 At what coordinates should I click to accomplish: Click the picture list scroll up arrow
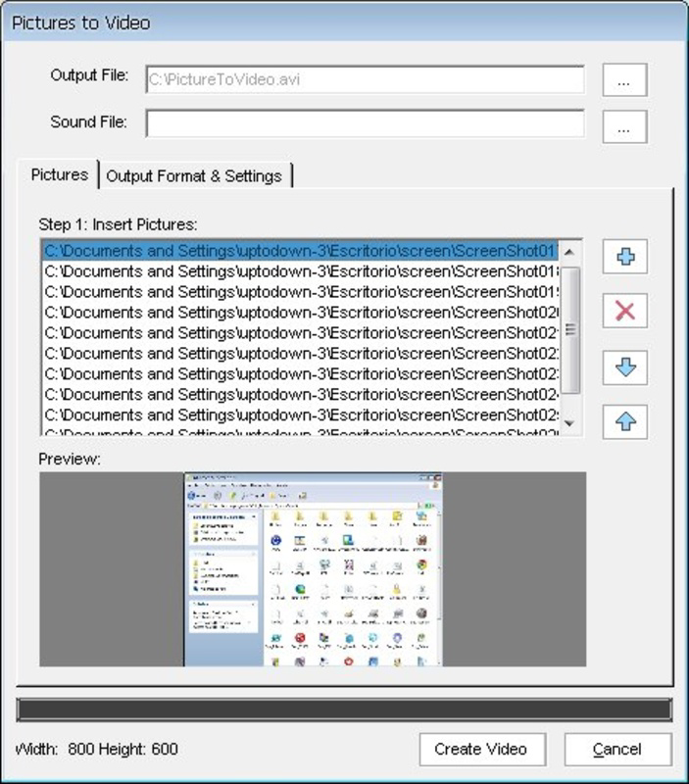point(569,252)
